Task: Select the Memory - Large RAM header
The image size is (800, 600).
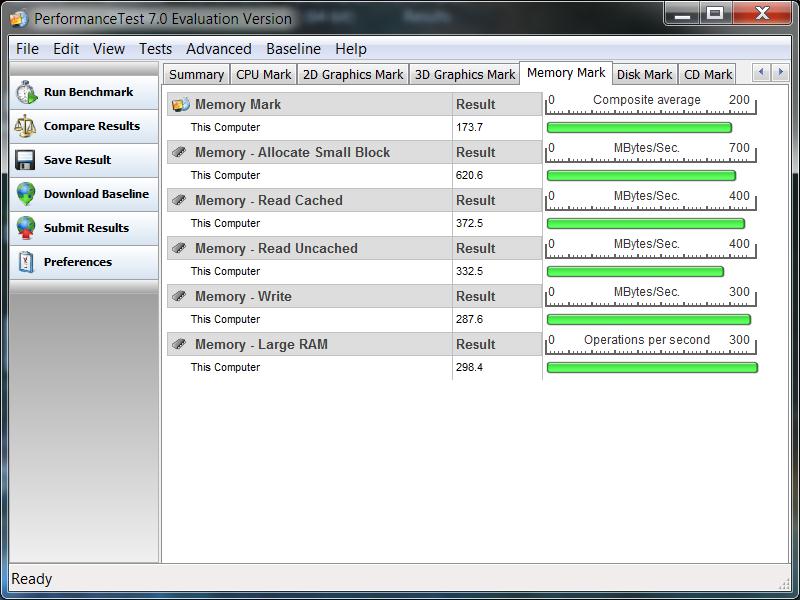Action: [261, 344]
